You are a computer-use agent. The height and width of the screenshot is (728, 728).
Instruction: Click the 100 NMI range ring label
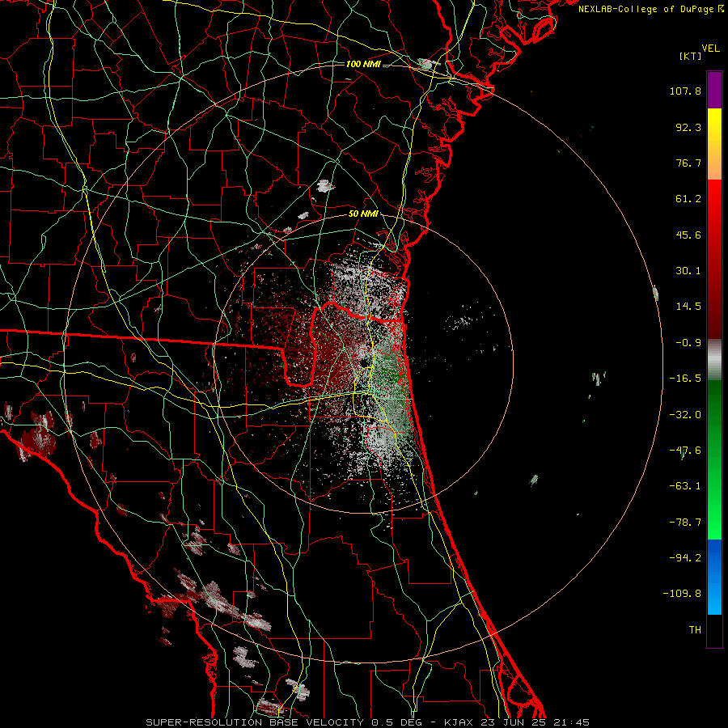click(363, 64)
